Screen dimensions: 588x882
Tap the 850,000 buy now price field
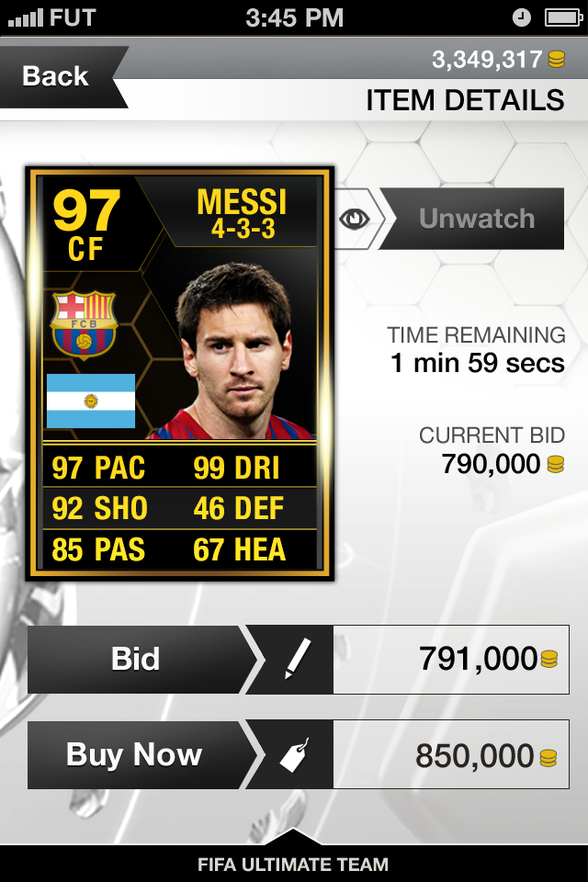(x=451, y=755)
